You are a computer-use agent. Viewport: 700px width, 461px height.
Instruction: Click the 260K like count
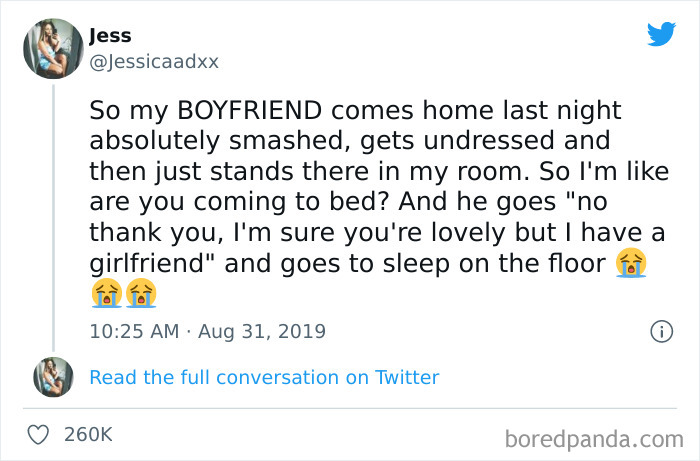click(x=88, y=435)
